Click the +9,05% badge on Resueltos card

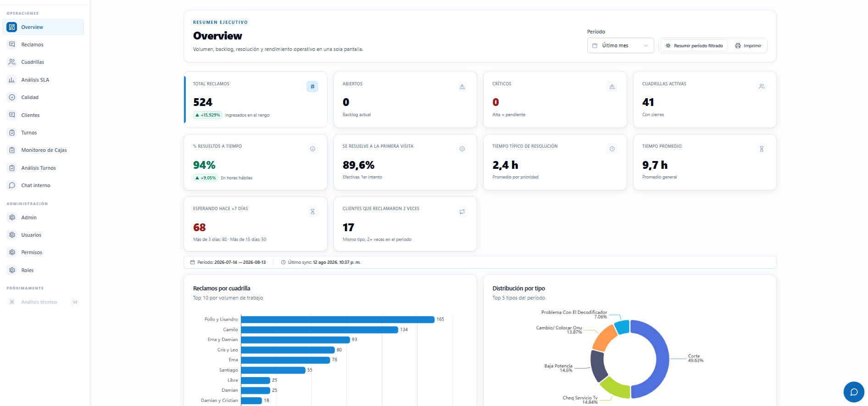point(206,178)
